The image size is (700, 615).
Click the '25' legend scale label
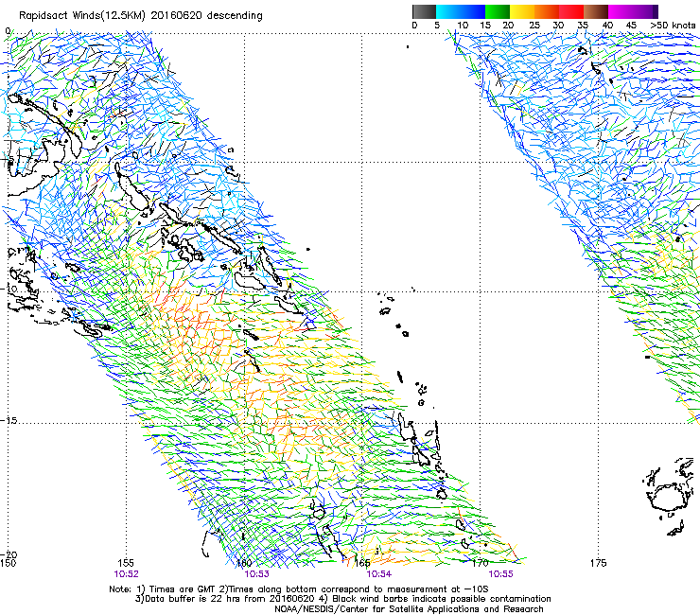534,26
